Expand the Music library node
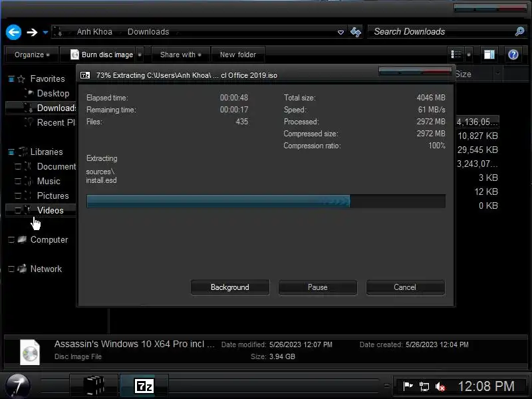This screenshot has height=399, width=532. pyautogui.click(x=18, y=181)
